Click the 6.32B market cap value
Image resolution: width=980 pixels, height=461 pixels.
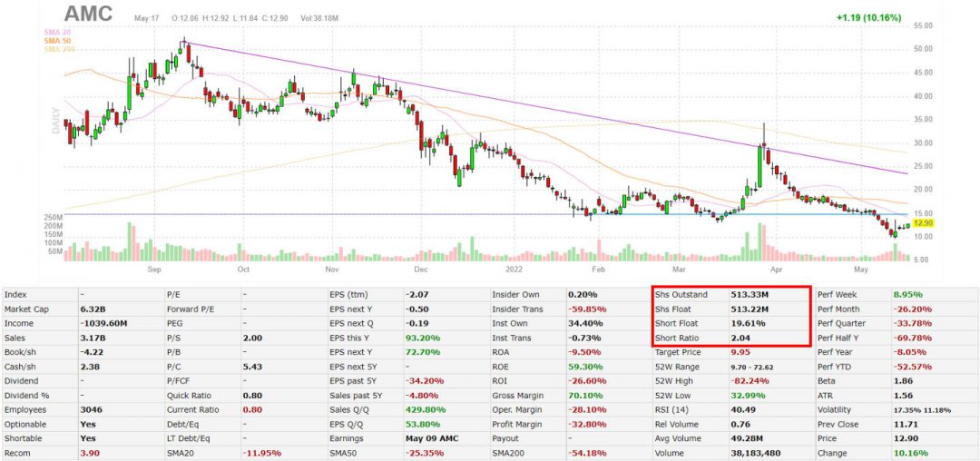tap(92, 309)
